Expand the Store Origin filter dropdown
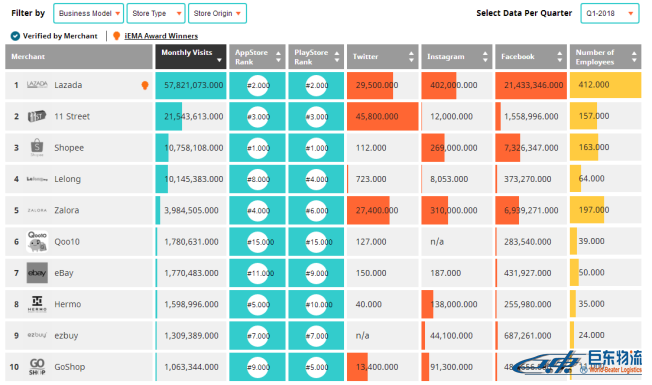The image size is (652, 385). [x=217, y=13]
